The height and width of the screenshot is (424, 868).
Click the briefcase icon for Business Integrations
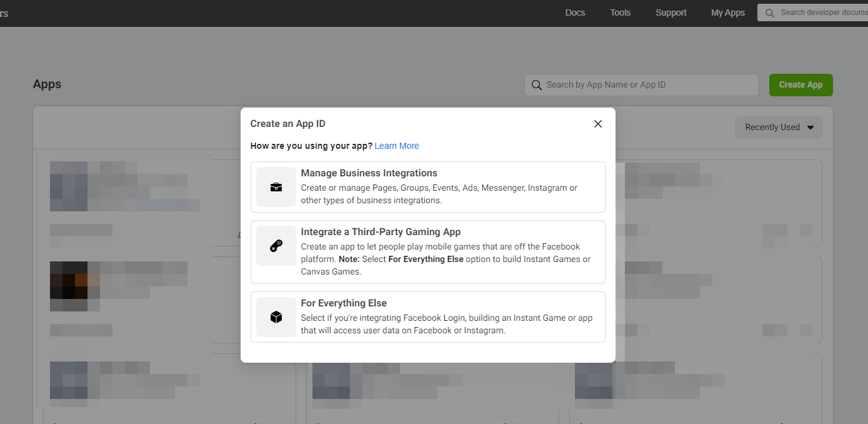coord(276,187)
